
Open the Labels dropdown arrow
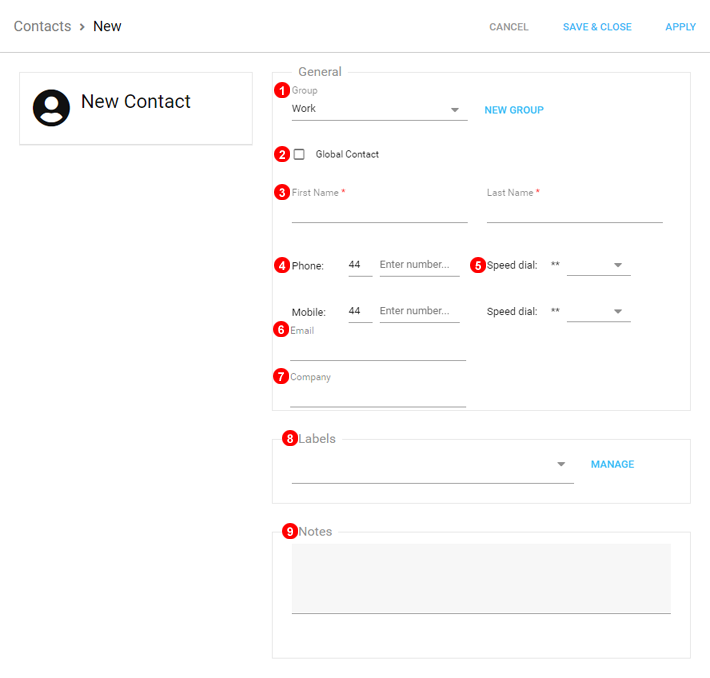[561, 464]
